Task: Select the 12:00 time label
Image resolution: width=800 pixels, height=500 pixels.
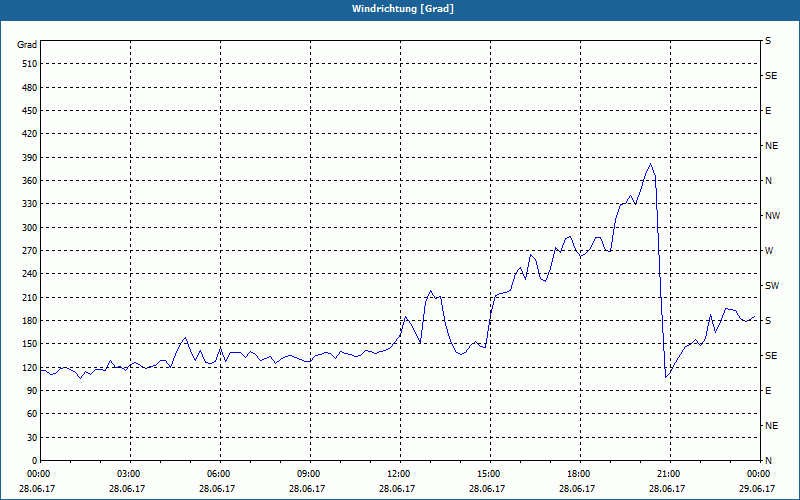Action: point(400,474)
